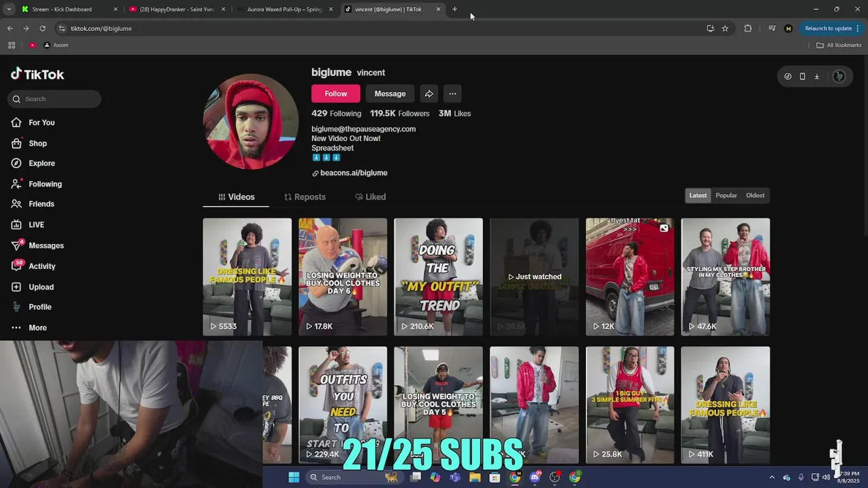Viewport: 868px width, 488px height.
Task: Expand the hidden system tray icons
Action: click(x=772, y=477)
